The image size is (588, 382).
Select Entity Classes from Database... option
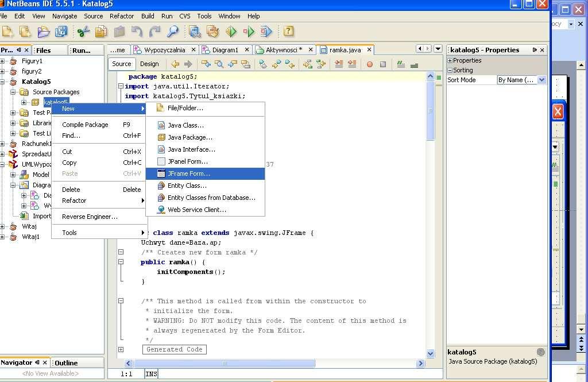point(205,198)
